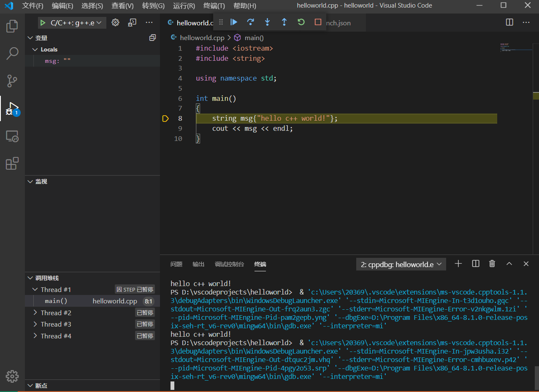Select main() frame in call stack
Viewport: 539px width, 392px height.
coord(56,301)
